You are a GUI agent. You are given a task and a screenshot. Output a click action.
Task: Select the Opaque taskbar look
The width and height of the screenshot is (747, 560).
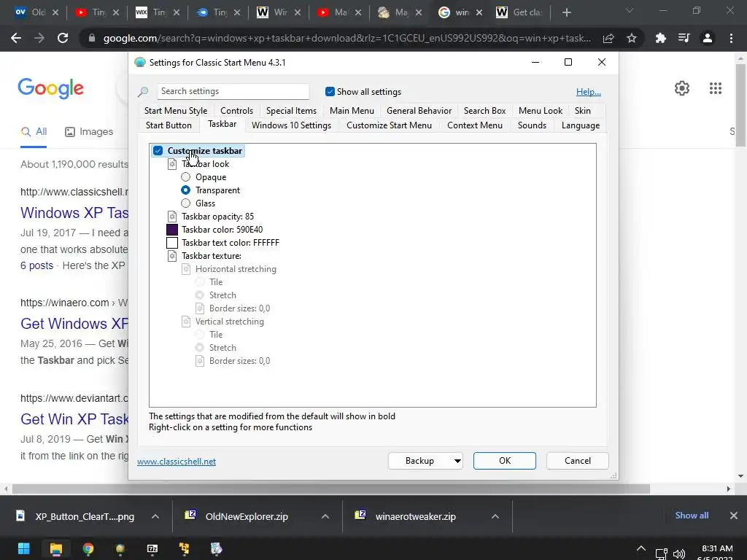(186, 177)
